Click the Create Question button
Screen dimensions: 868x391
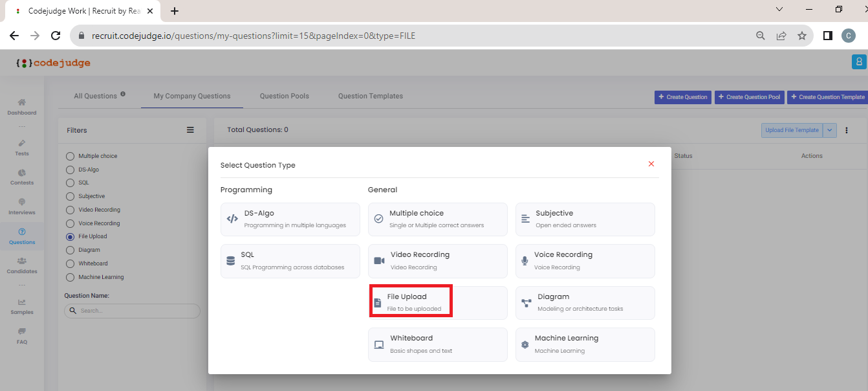[x=682, y=96]
